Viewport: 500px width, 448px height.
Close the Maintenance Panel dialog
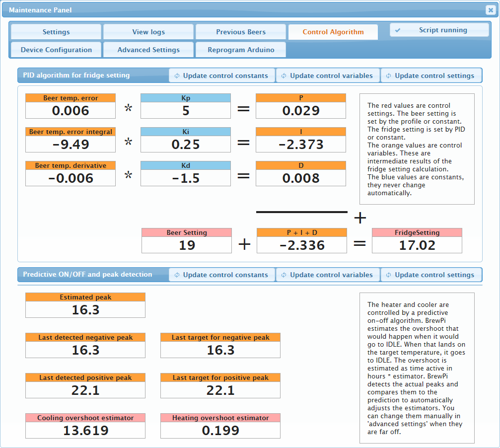coord(490,10)
